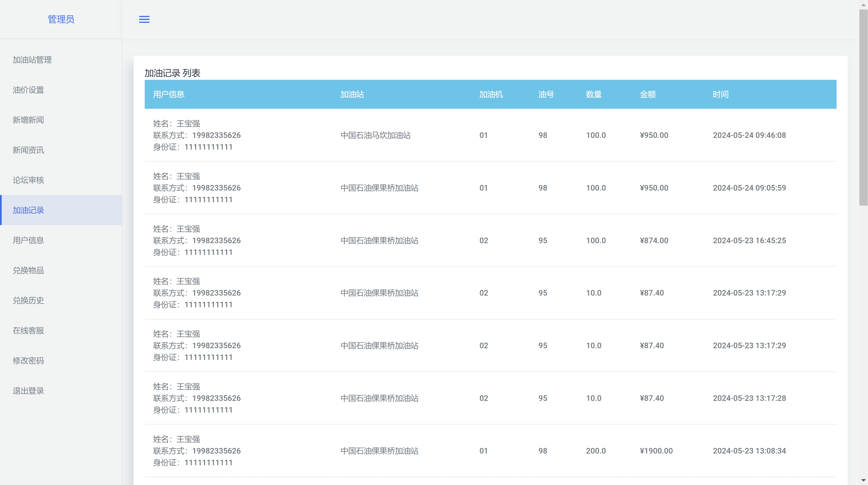Open 新闻资讯 page
The image size is (868, 485).
tap(61, 150)
